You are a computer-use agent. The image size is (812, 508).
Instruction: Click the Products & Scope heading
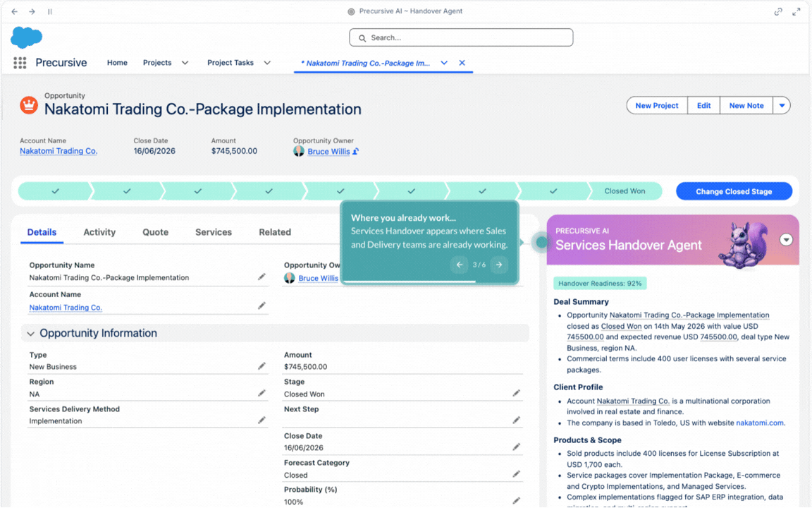coord(587,440)
